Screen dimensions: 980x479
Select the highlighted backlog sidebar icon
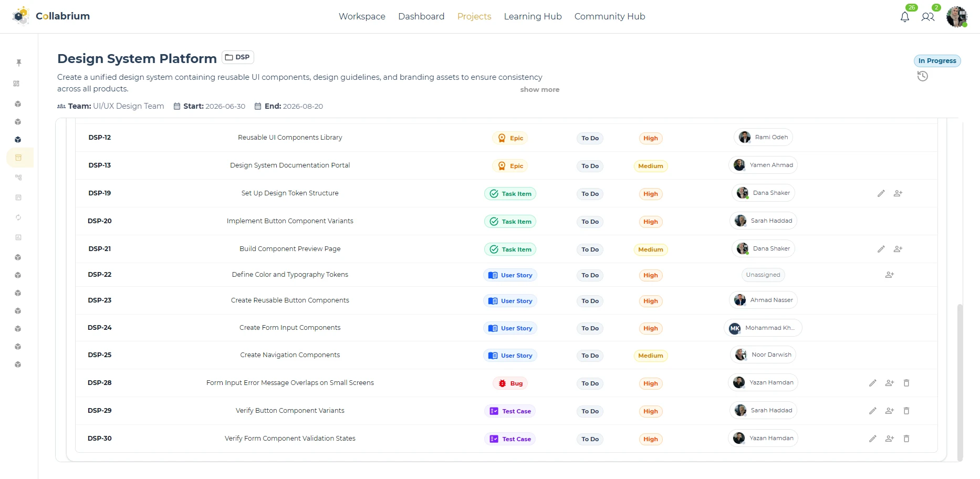click(19, 158)
